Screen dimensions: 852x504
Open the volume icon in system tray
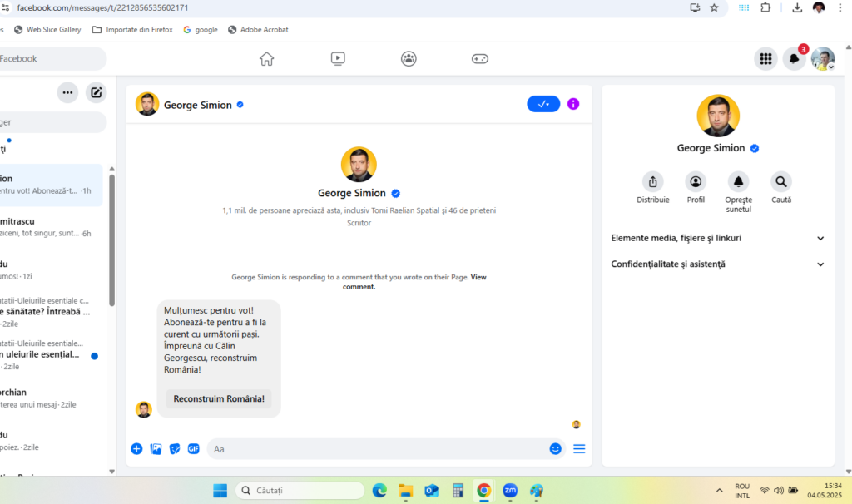click(x=779, y=491)
